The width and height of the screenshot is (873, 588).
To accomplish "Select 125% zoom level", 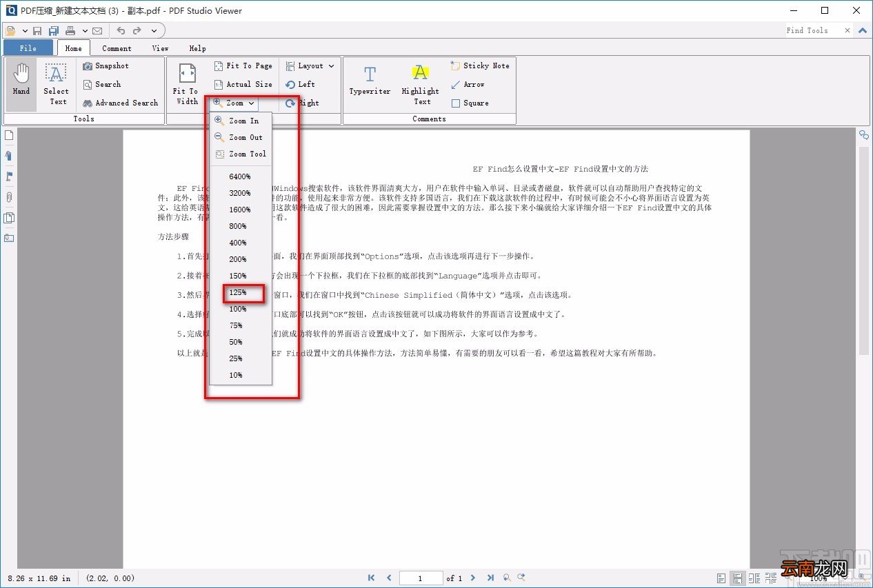I will click(x=241, y=292).
